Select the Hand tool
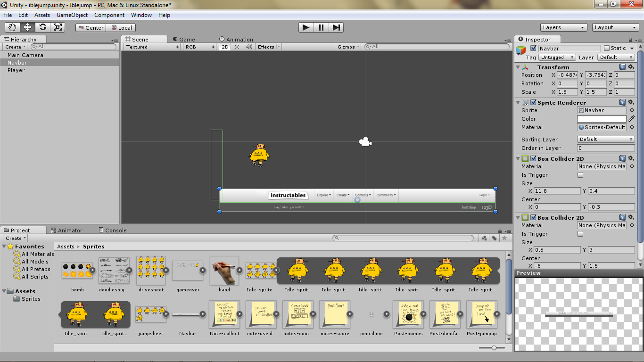644x362 pixels. click(x=13, y=27)
